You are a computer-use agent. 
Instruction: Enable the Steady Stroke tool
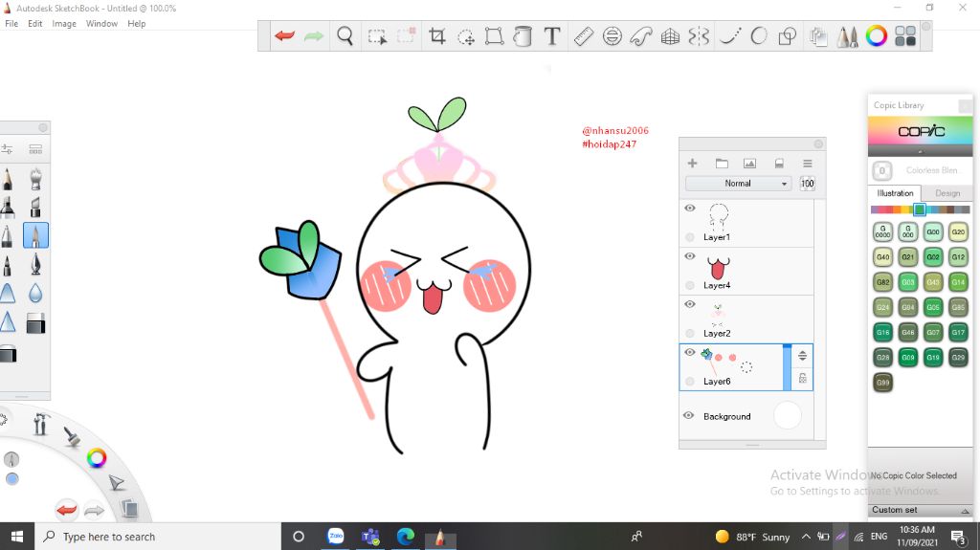(x=729, y=36)
